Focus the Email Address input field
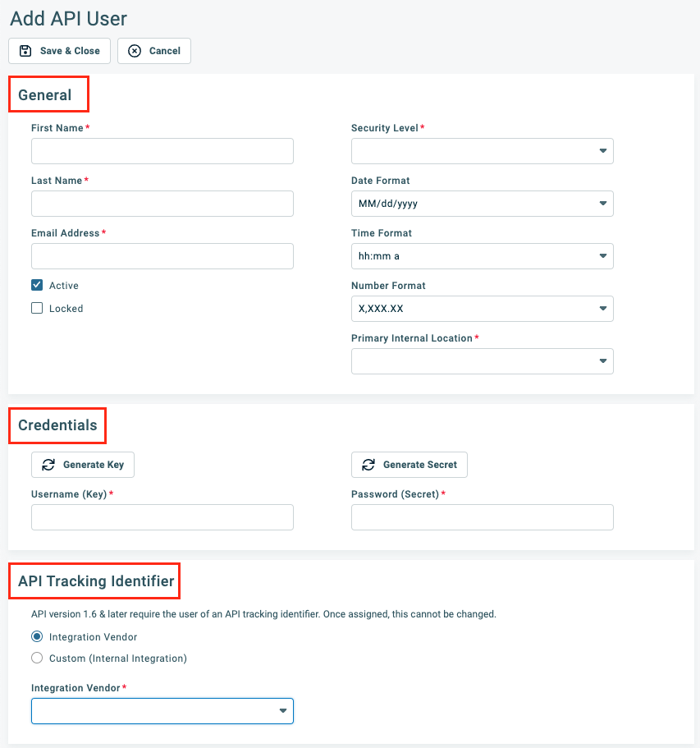Image resolution: width=700 pixels, height=748 pixels. point(162,256)
